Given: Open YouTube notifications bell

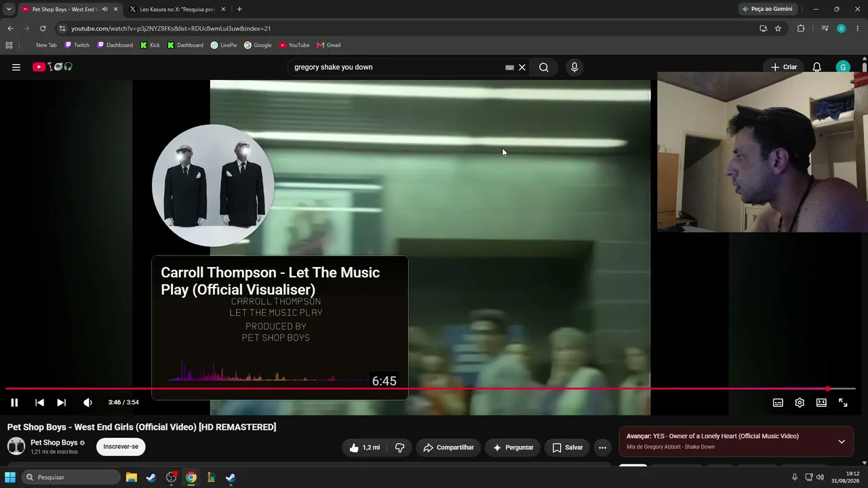Looking at the screenshot, I should (817, 67).
